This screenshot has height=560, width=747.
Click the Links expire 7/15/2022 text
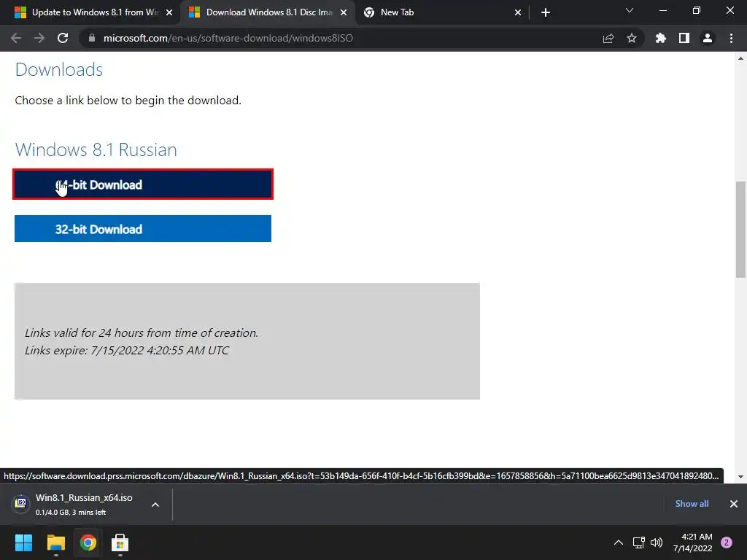pyautogui.click(x=127, y=351)
